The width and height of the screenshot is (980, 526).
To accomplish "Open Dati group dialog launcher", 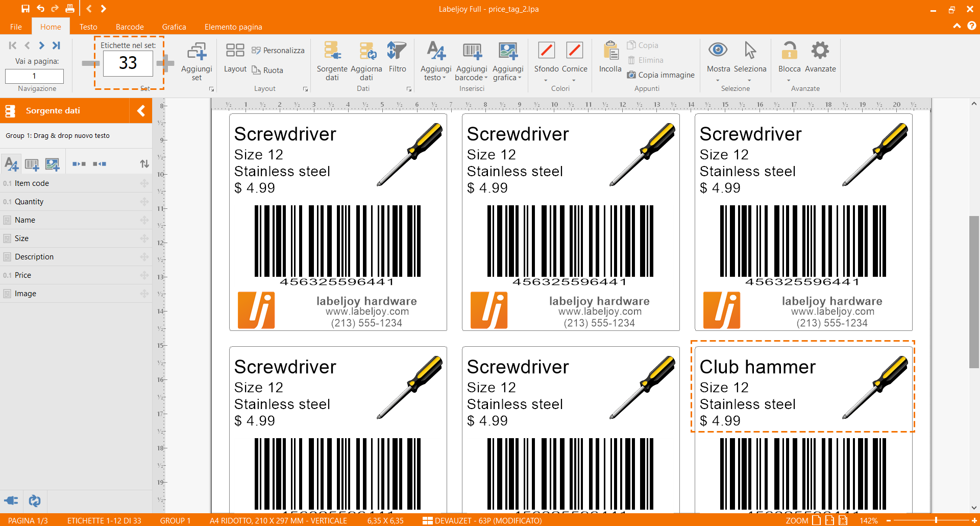I will pos(409,89).
